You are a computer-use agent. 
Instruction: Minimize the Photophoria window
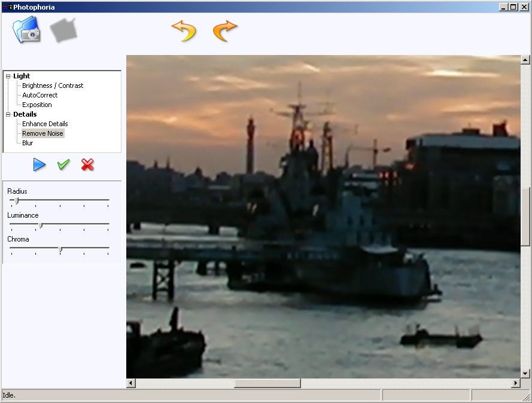click(504, 7)
